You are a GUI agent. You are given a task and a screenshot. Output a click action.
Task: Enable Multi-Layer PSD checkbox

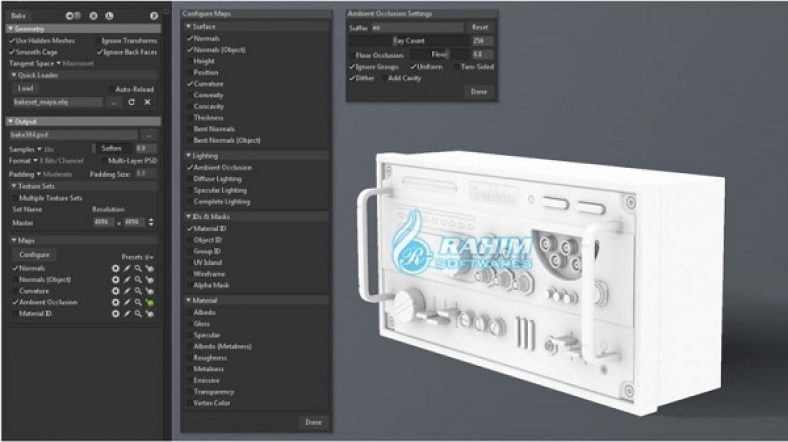[104, 161]
